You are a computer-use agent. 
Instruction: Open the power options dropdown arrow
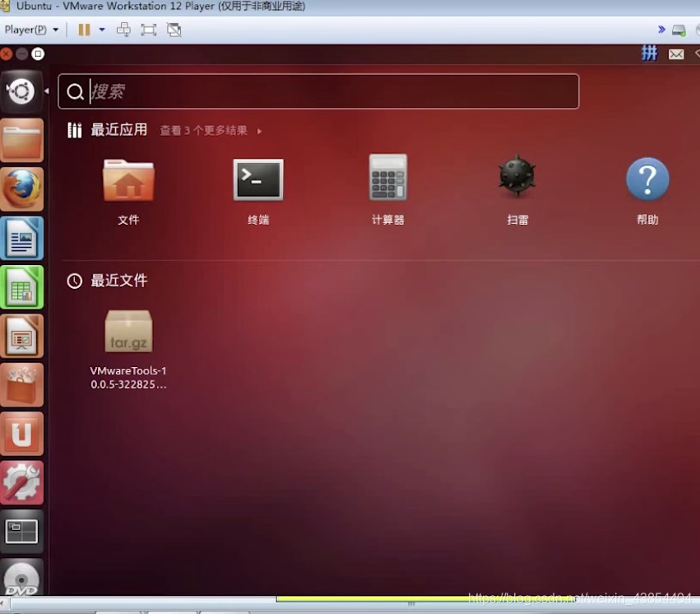click(102, 30)
